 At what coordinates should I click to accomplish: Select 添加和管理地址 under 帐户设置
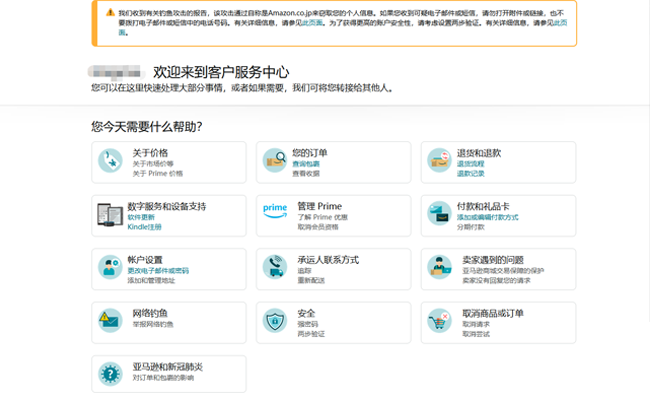pyautogui.click(x=151, y=281)
